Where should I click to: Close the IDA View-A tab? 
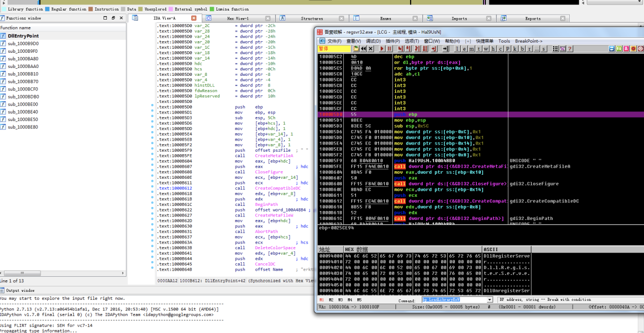click(194, 18)
